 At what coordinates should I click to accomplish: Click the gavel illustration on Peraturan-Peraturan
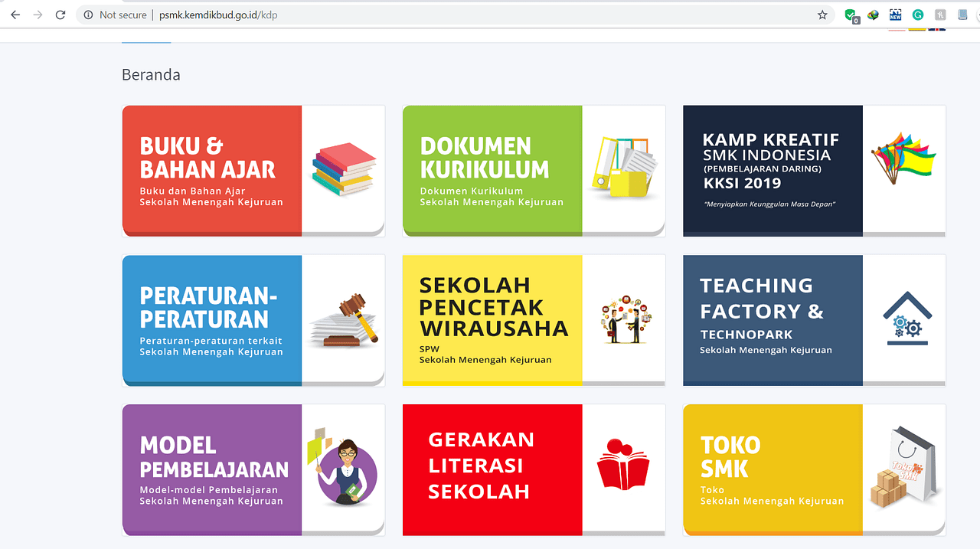pos(345,320)
